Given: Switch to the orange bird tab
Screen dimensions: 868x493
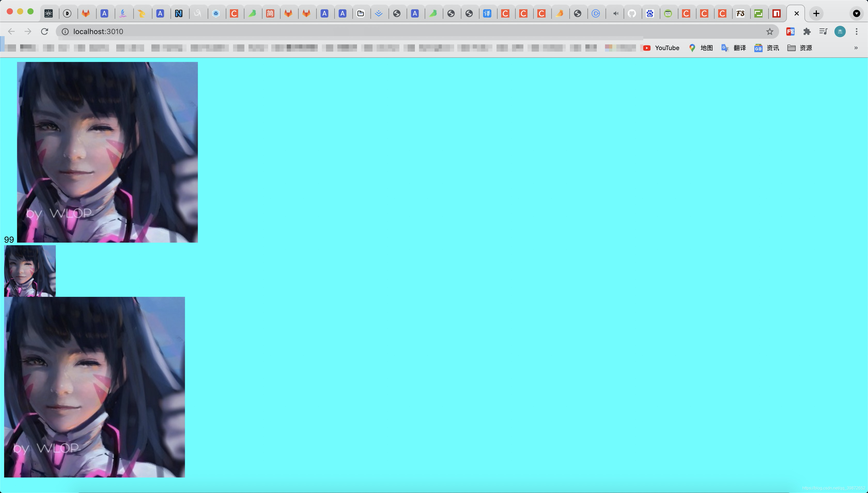Looking at the screenshot, I should tap(559, 13).
